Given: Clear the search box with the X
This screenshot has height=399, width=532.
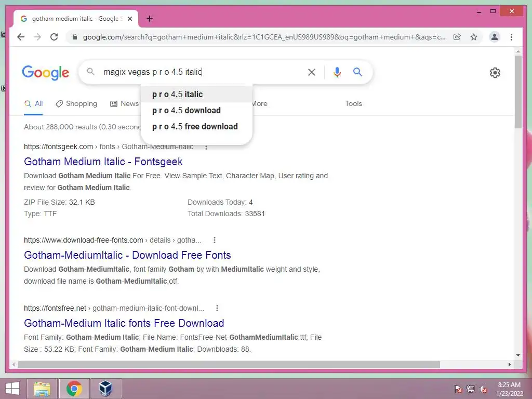Looking at the screenshot, I should click(312, 72).
